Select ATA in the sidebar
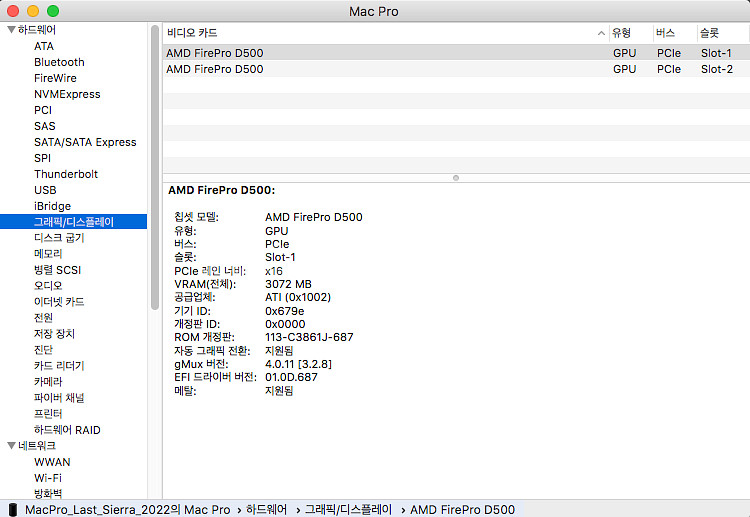The height and width of the screenshot is (517, 750). pyautogui.click(x=44, y=46)
